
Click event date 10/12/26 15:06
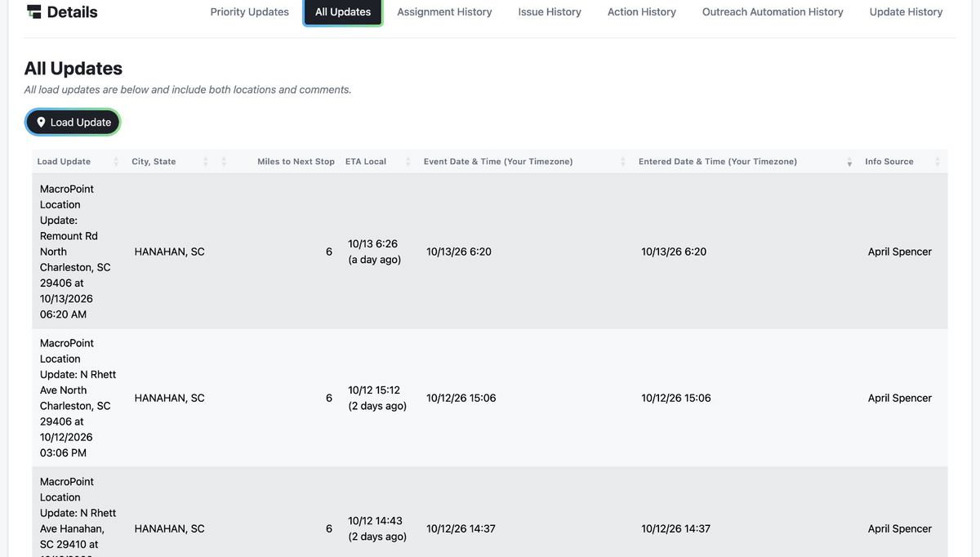tap(461, 398)
